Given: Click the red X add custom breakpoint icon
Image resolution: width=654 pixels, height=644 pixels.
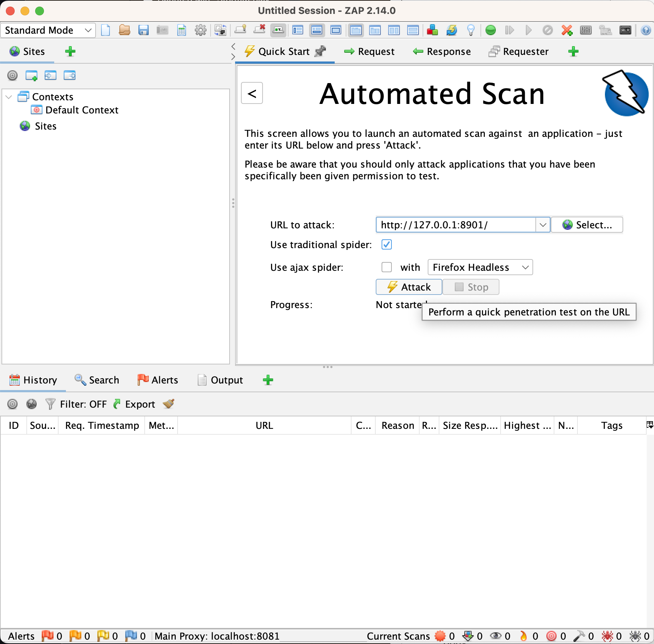Looking at the screenshot, I should click(566, 30).
